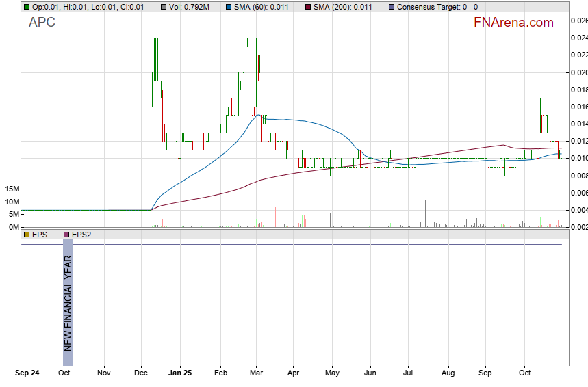The height and width of the screenshot is (387, 588).
Task: Toggle the Consensus Target legend marker
Action: coord(391,7)
